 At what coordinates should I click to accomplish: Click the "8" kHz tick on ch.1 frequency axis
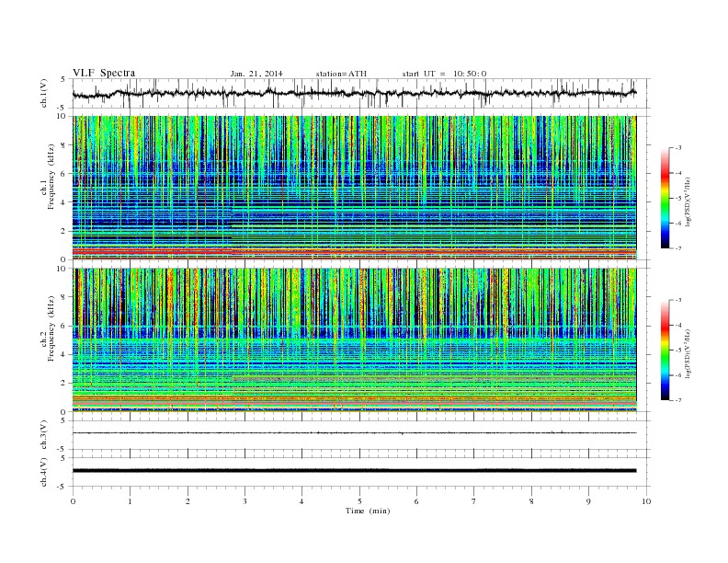click(64, 145)
